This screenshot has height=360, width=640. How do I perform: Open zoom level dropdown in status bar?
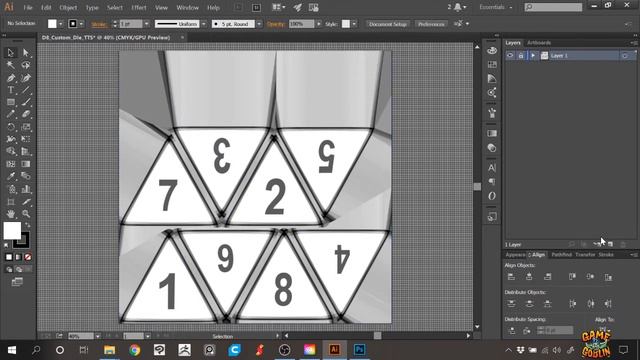pos(98,336)
